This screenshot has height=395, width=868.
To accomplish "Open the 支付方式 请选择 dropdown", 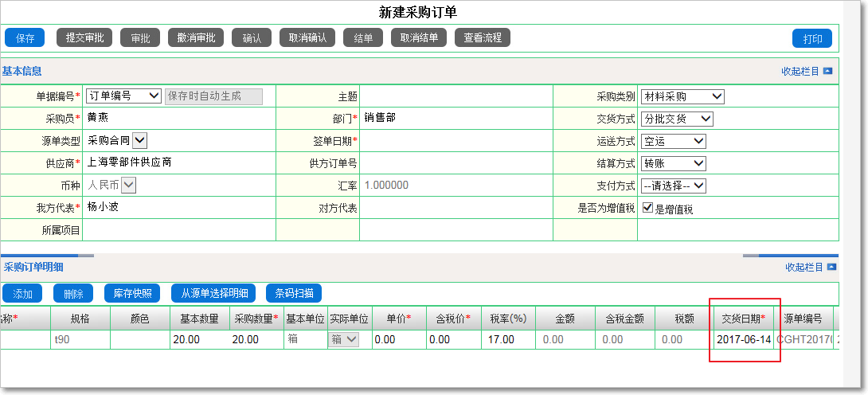I will click(674, 186).
